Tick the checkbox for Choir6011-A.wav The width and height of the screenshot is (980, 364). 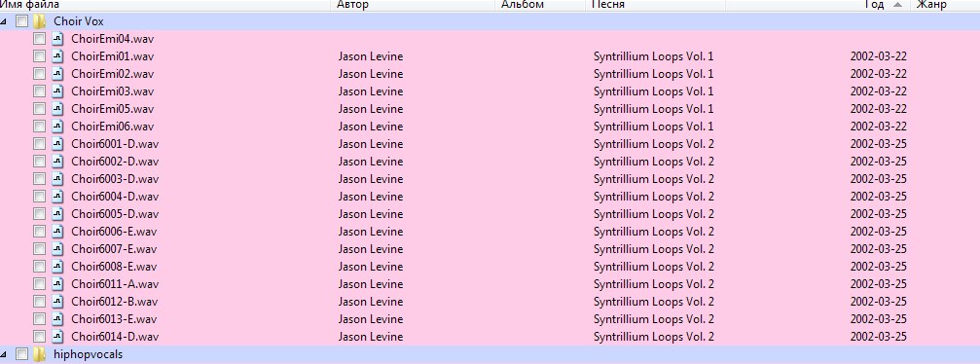tap(39, 284)
